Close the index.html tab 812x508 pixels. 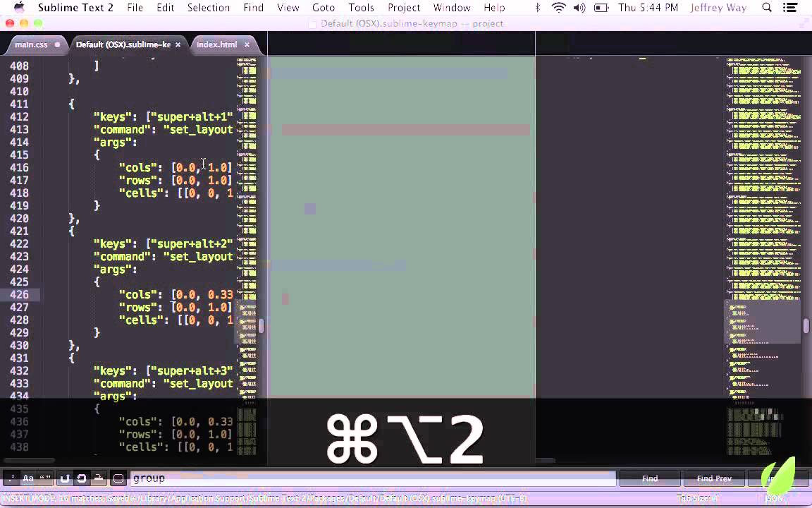point(247,44)
